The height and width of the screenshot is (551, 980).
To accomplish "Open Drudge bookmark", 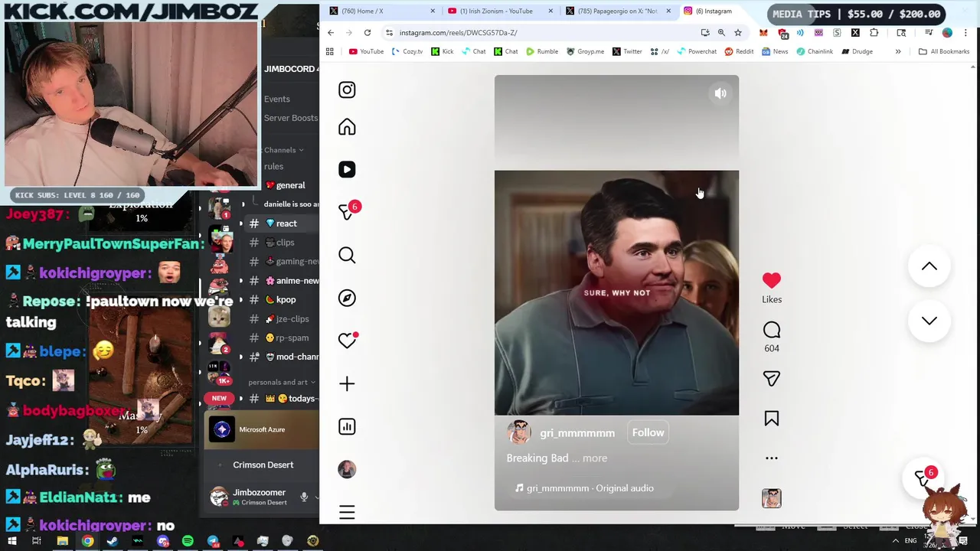I will 857,51.
